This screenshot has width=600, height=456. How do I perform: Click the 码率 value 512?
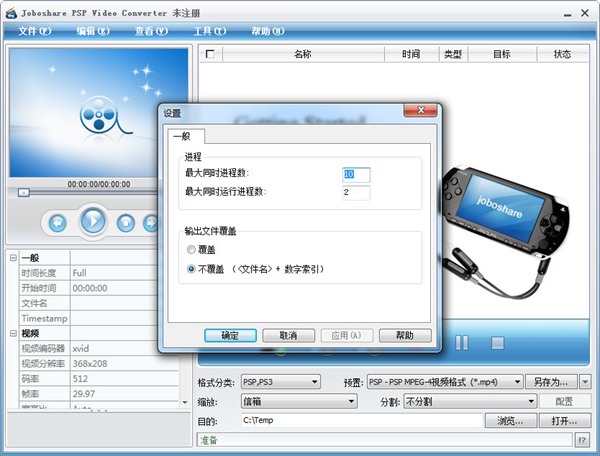[x=80, y=379]
